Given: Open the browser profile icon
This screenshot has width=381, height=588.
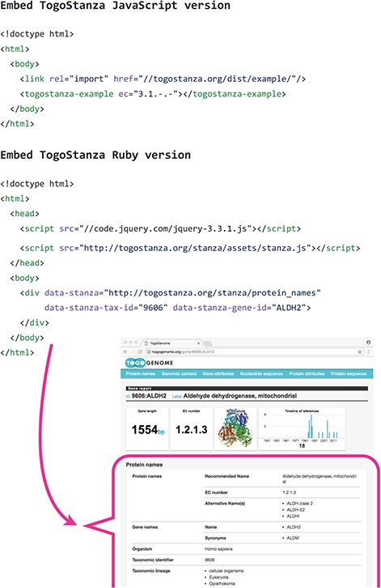Looking at the screenshot, I should click(368, 342).
